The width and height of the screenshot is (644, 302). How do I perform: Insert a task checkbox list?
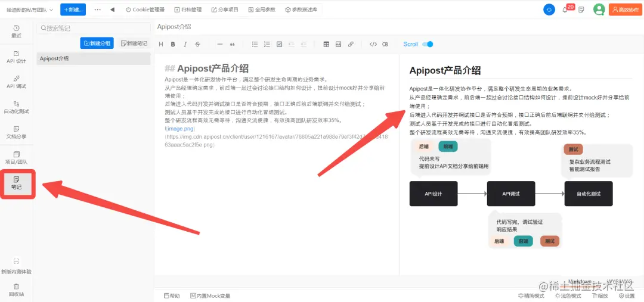point(279,44)
